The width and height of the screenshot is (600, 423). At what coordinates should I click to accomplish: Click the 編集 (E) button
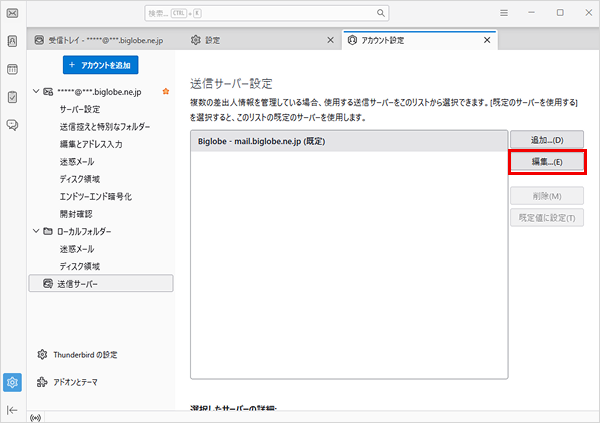547,162
